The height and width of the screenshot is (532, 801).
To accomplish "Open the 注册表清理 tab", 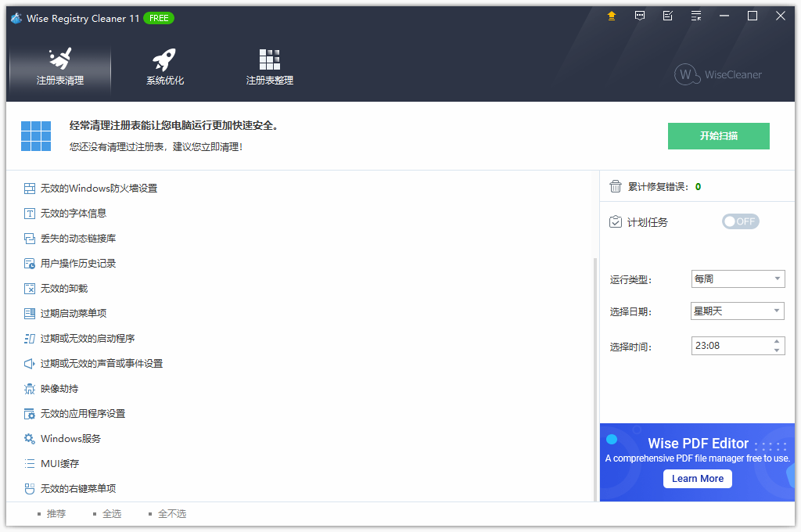I will tap(59, 67).
